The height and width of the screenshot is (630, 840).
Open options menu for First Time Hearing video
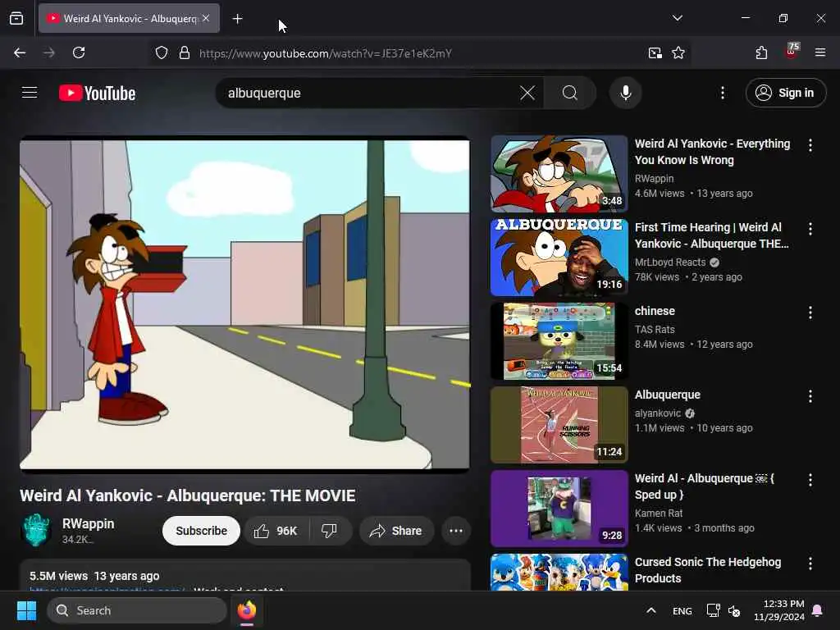pyautogui.click(x=810, y=229)
